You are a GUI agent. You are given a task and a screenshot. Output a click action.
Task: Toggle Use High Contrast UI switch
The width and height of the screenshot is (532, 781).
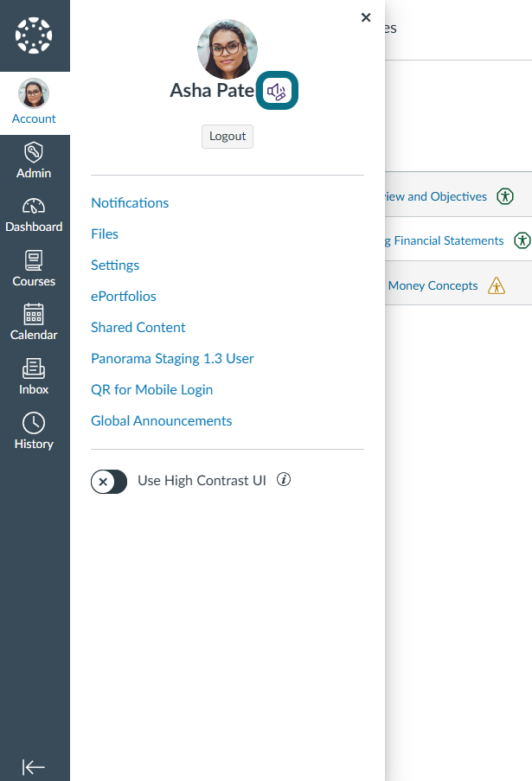tap(109, 482)
